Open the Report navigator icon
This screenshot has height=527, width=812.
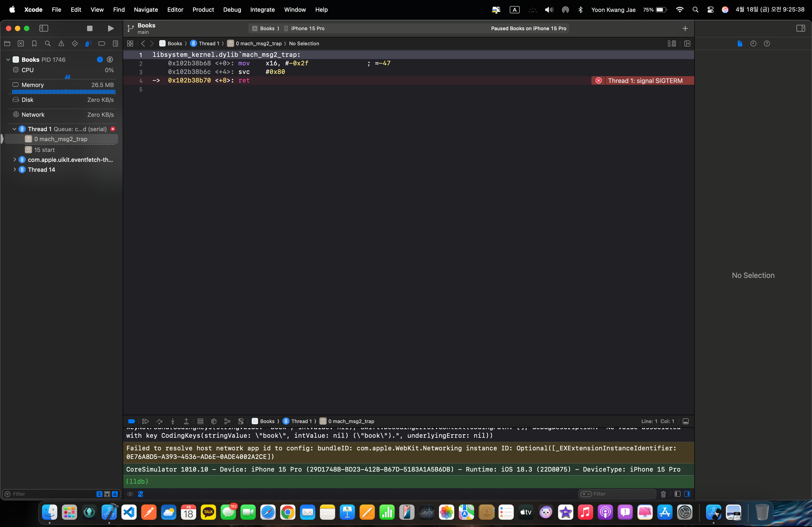(x=115, y=43)
